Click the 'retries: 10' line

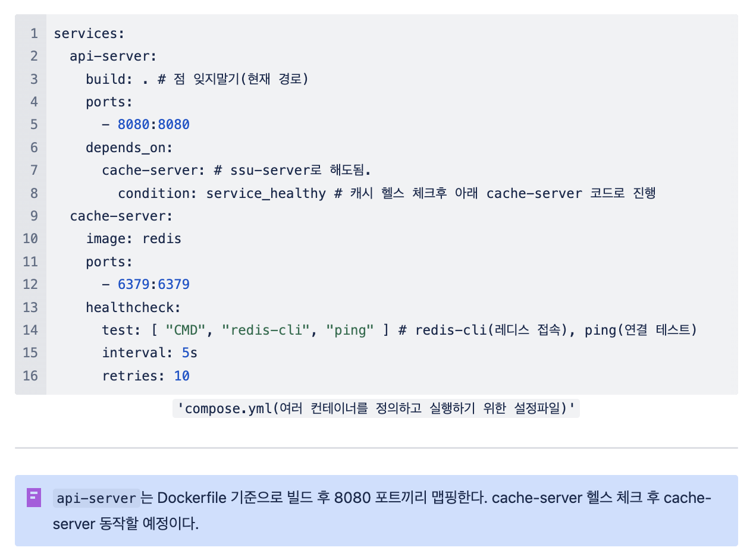[x=146, y=376]
